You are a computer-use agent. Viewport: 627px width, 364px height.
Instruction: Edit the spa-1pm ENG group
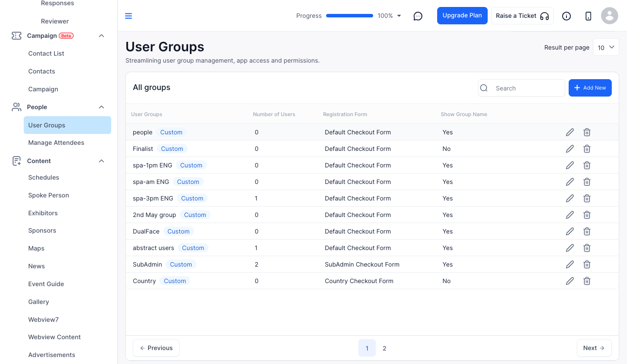[570, 165]
